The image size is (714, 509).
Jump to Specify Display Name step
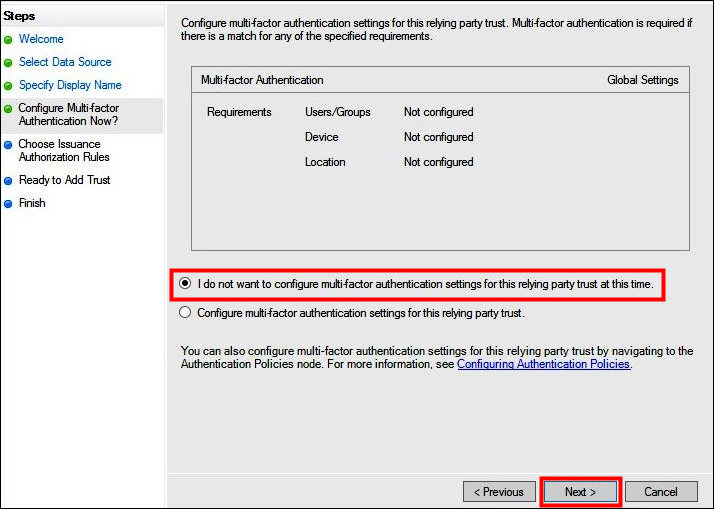coord(70,85)
